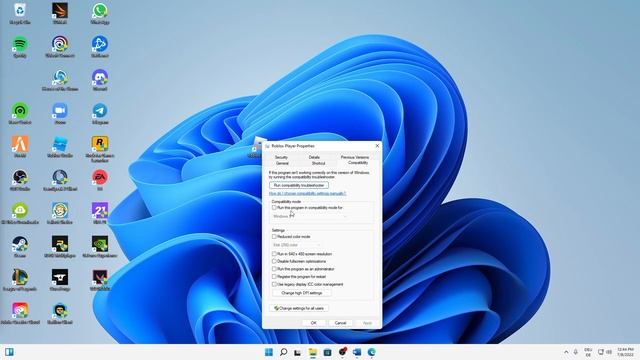Launch Microsoft Edge from the taskbar

[371, 352]
